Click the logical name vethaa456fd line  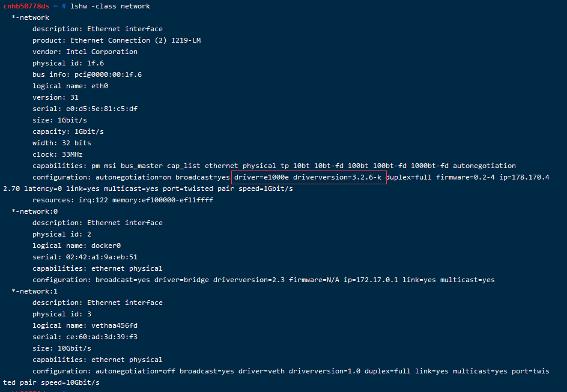point(85,325)
